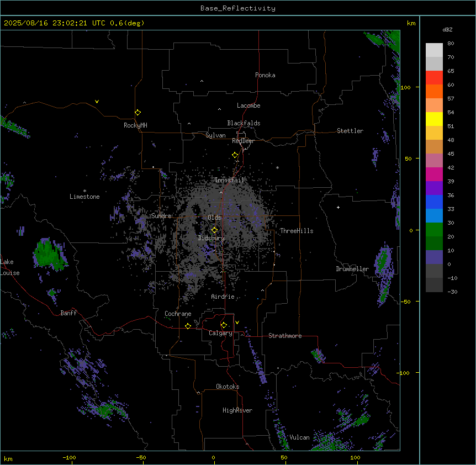The image size is (476, 465).
Task: Click the Calgary city label
Action: pos(220,333)
